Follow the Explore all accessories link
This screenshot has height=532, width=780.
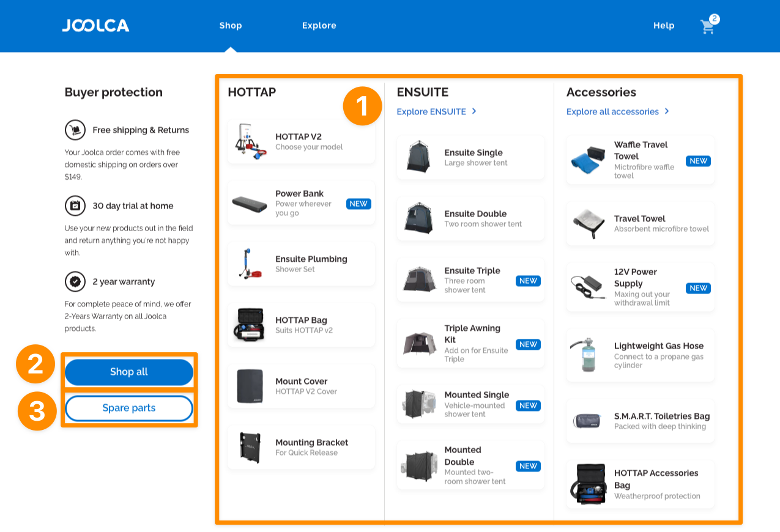612,111
